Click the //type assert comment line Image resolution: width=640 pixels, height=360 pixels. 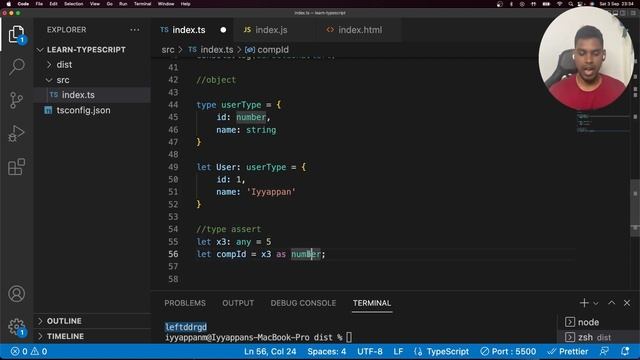pos(229,229)
